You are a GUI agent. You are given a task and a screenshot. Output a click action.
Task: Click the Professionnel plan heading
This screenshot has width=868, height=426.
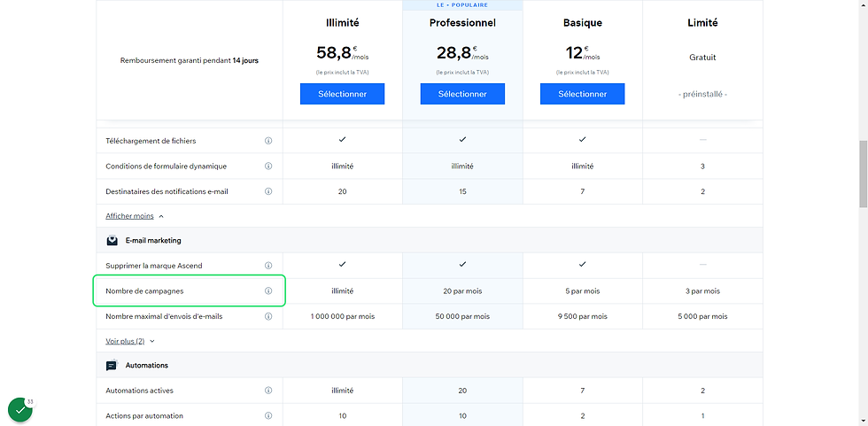(462, 23)
